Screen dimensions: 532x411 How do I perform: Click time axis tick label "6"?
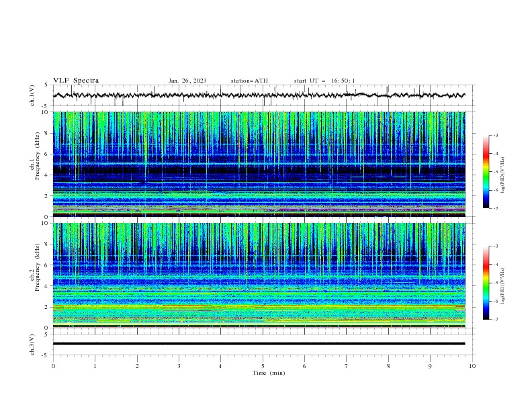click(304, 366)
